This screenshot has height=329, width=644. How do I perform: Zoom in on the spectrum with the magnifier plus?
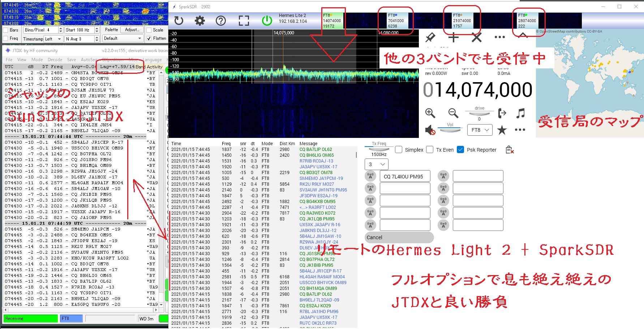430,113
